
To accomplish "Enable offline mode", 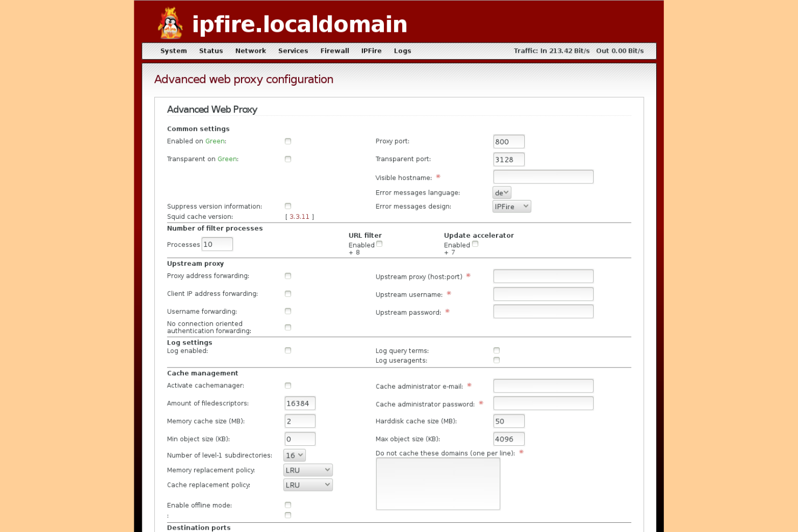I will click(287, 505).
